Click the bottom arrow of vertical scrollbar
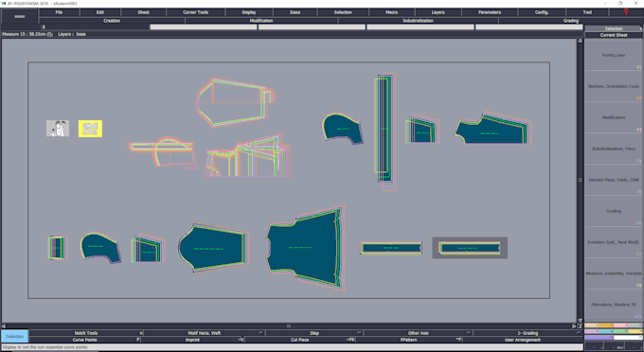Image resolution: width=644 pixels, height=352 pixels. (580, 321)
